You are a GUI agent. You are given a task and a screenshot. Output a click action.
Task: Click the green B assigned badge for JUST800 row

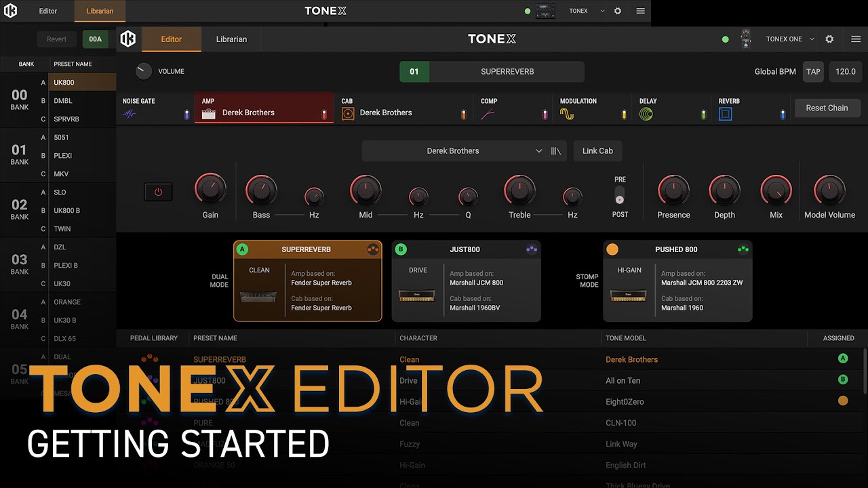click(843, 380)
